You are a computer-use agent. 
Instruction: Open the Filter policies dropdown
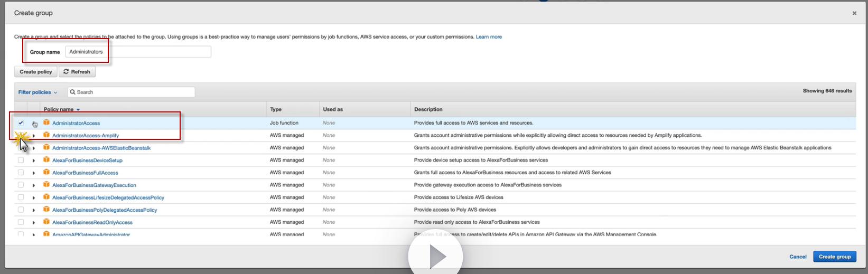38,92
